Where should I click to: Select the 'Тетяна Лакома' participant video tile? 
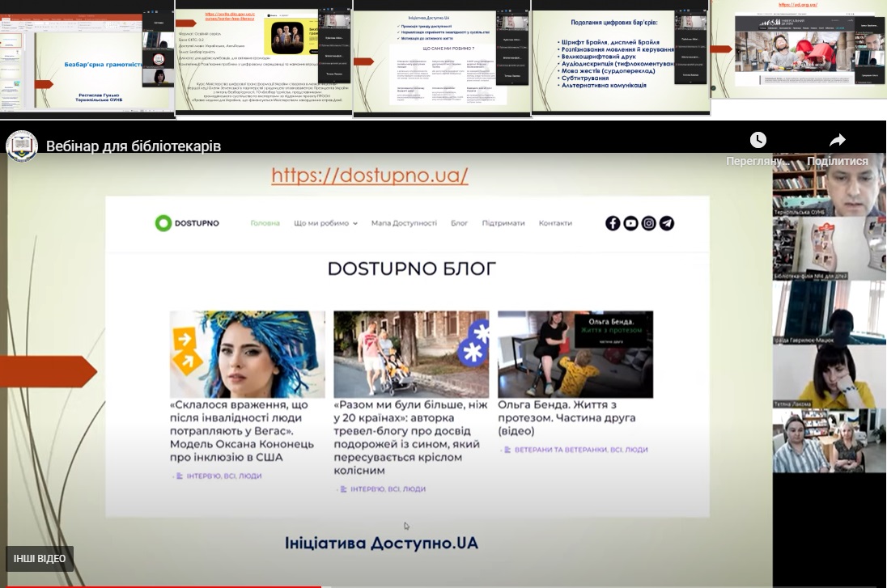(830, 377)
